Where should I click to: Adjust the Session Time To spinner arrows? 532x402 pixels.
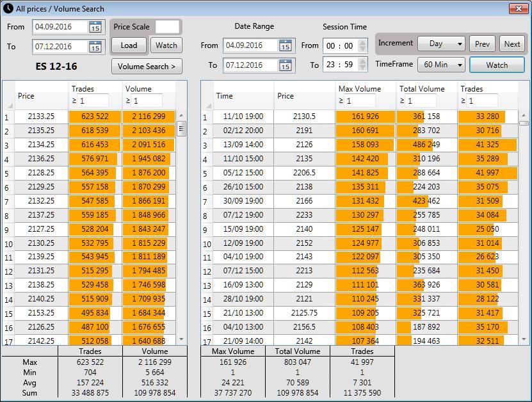363,65
